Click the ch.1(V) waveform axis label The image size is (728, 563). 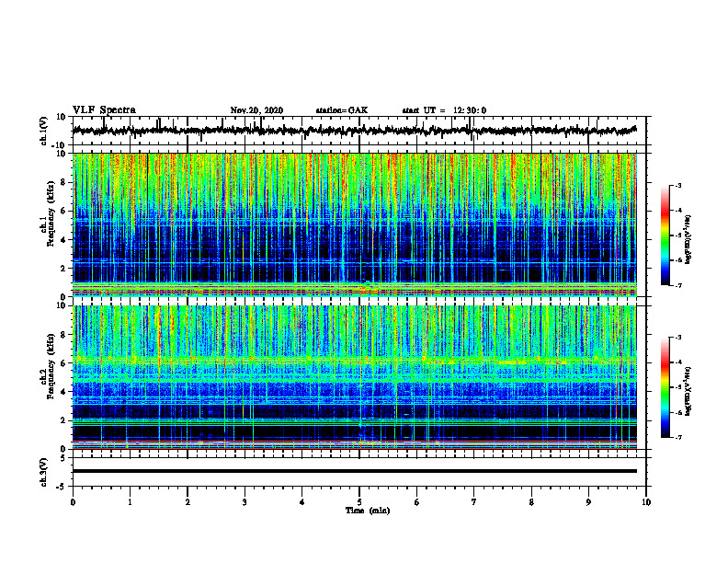point(44,131)
